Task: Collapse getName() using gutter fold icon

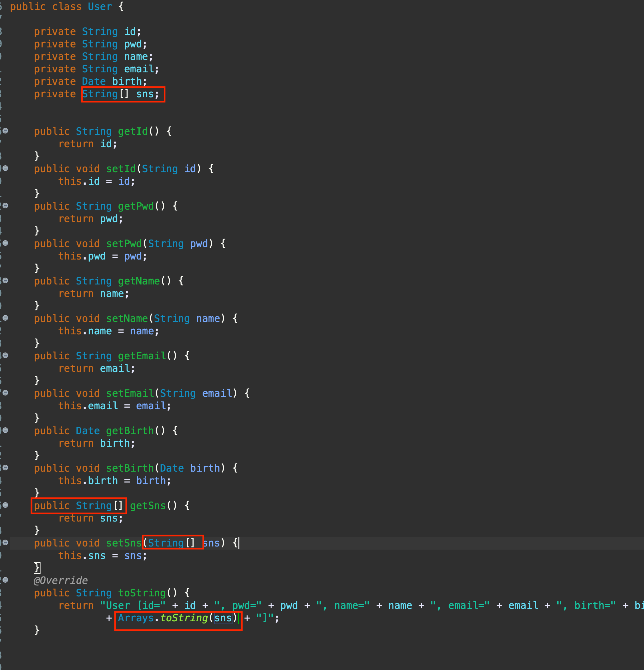Action: (6, 281)
